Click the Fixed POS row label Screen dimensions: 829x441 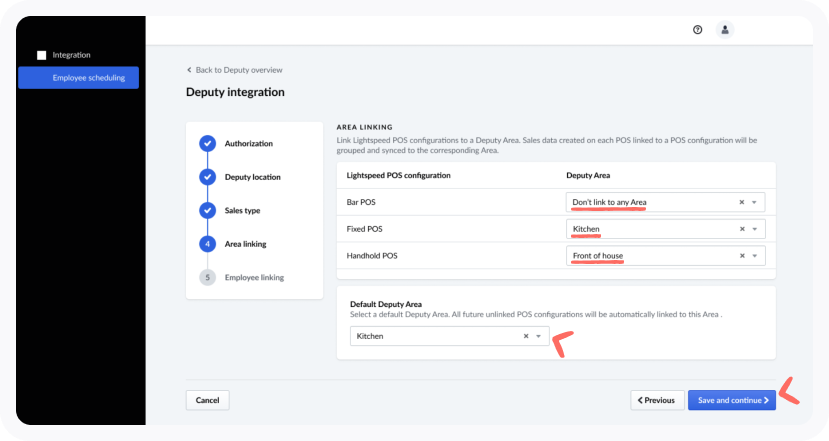[364, 229]
